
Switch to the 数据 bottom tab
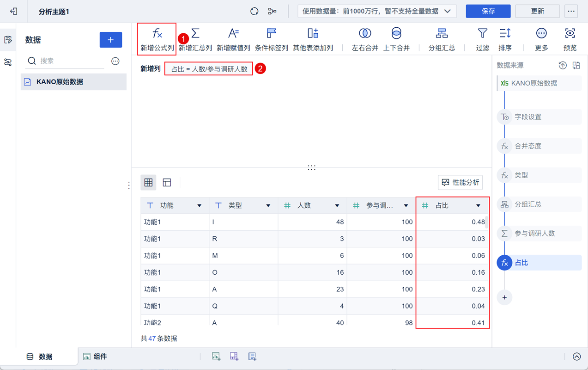pos(40,357)
